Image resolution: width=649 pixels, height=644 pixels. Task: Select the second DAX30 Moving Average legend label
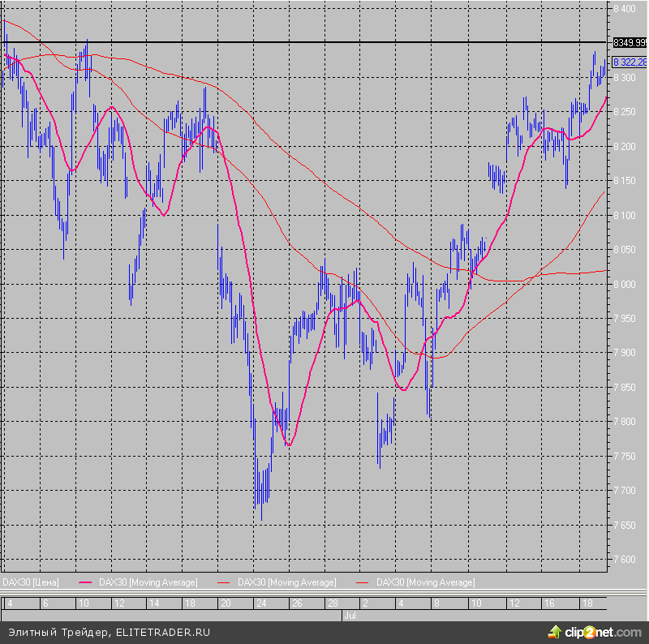pyautogui.click(x=286, y=582)
